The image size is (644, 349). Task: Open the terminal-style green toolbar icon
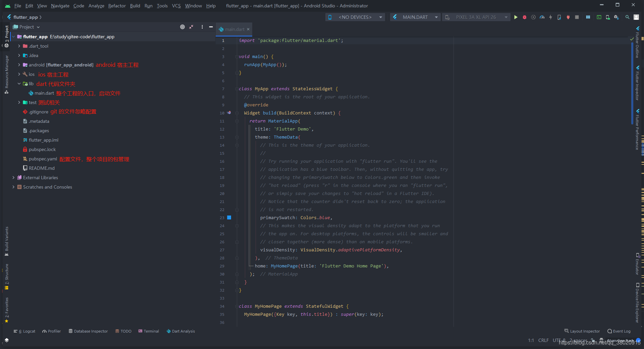[x=599, y=17]
